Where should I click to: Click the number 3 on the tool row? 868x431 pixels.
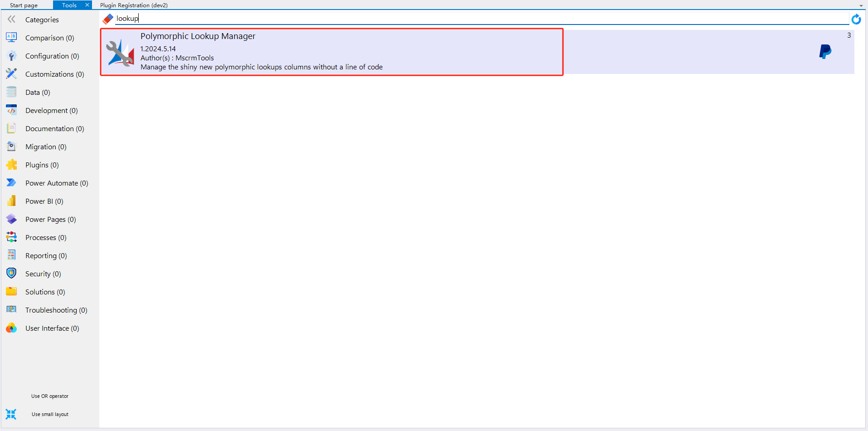pyautogui.click(x=849, y=35)
